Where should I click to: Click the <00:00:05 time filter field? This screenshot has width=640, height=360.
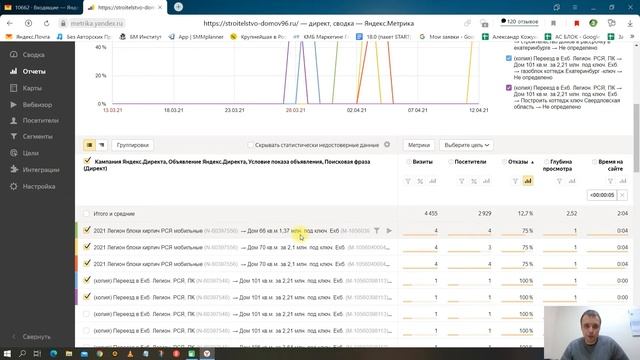pos(602,195)
